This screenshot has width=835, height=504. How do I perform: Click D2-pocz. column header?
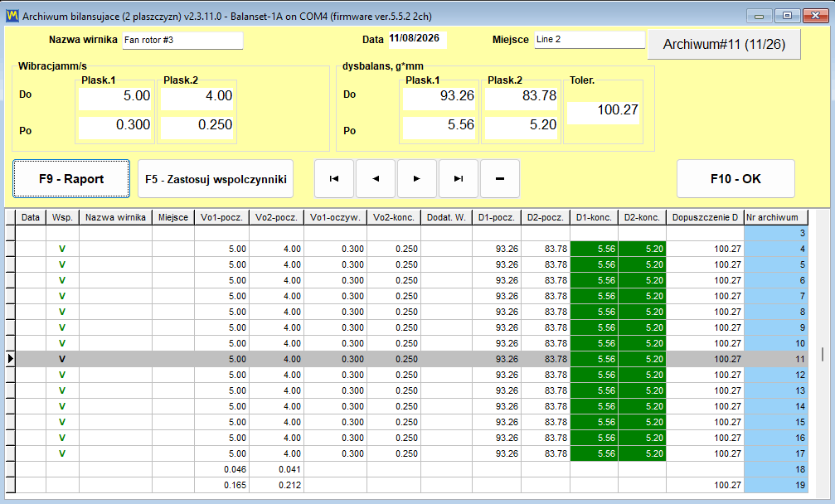[x=546, y=217]
